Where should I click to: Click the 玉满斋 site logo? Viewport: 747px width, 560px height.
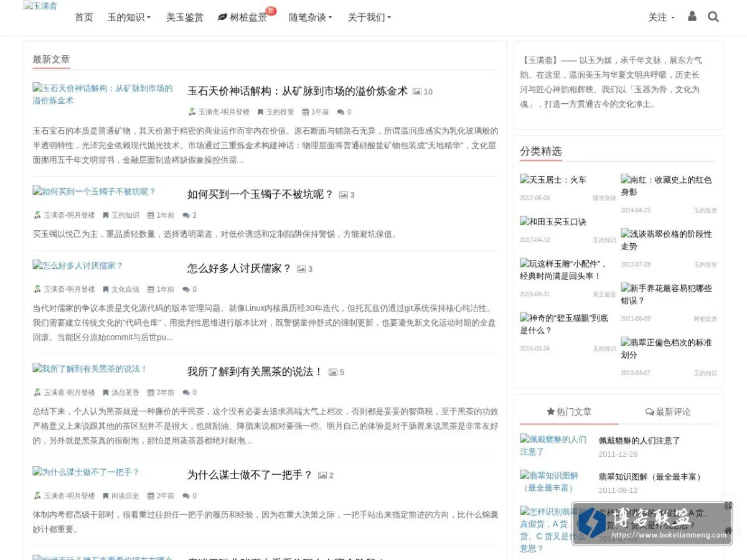(x=40, y=6)
